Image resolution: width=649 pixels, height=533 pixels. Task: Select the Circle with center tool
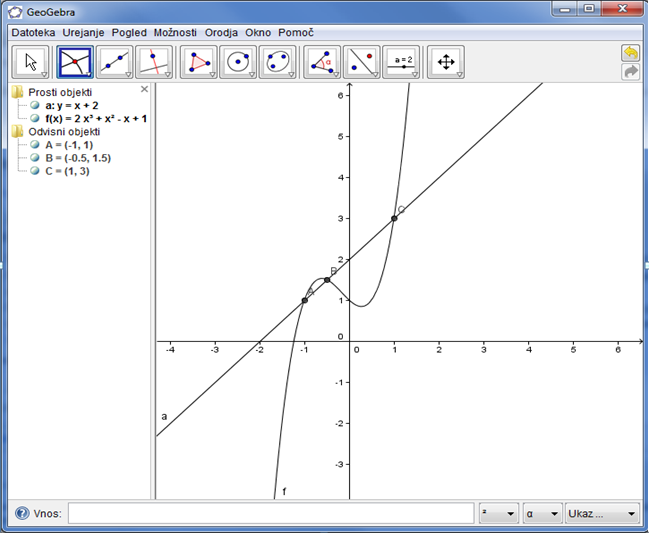[x=238, y=62]
